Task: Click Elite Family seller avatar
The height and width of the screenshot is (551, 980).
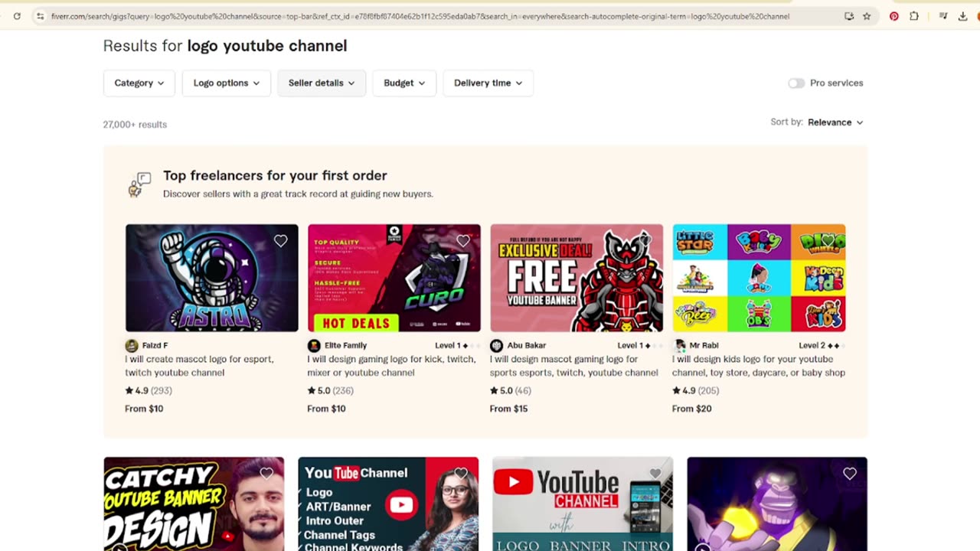Action: (314, 346)
